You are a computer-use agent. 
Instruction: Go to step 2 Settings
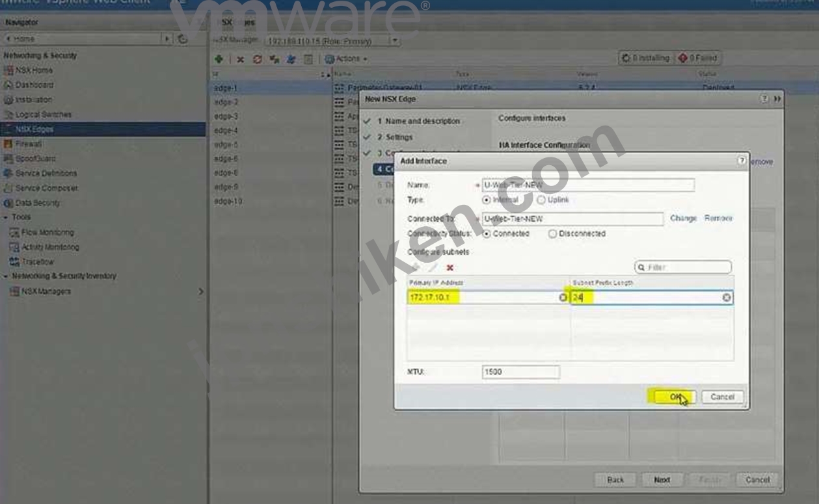point(395,137)
